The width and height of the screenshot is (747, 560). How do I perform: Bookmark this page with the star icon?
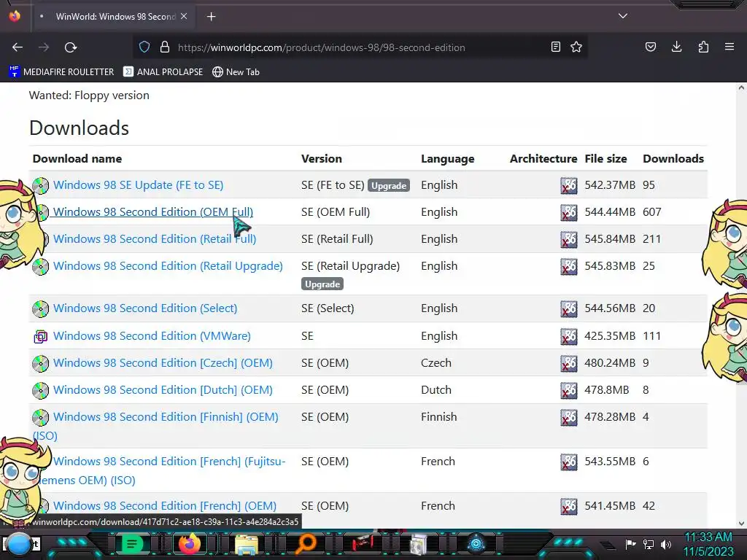(x=576, y=47)
